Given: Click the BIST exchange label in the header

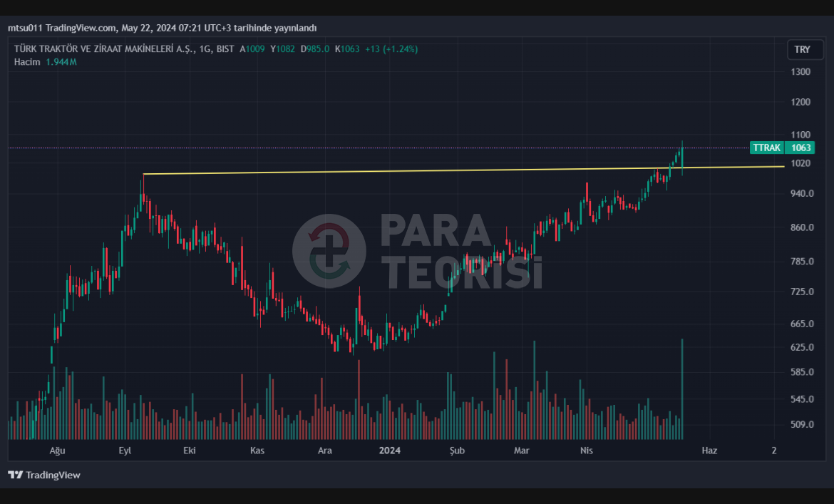Looking at the screenshot, I should 225,49.
